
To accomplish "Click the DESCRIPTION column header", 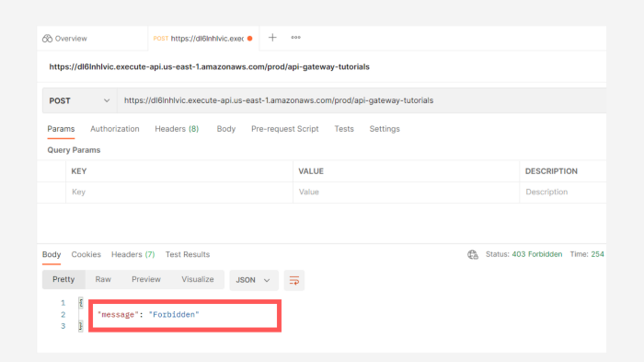I will point(551,171).
